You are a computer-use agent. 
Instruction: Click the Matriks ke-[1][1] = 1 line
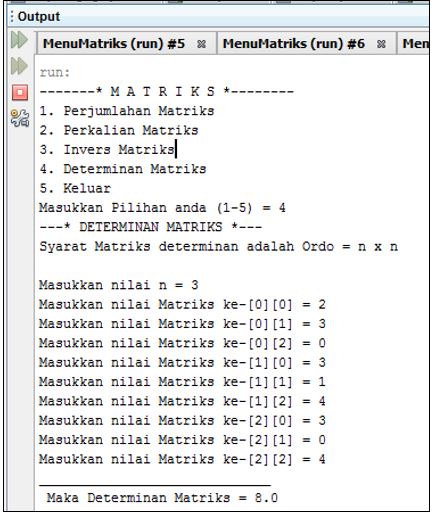click(x=182, y=382)
